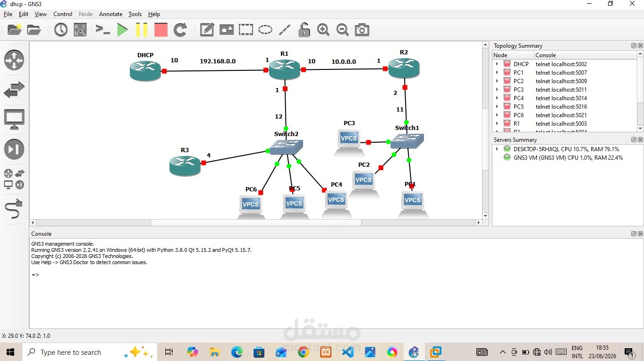This screenshot has width=644, height=361.
Task: Browse switches in the device sidebar
Action: [14, 90]
